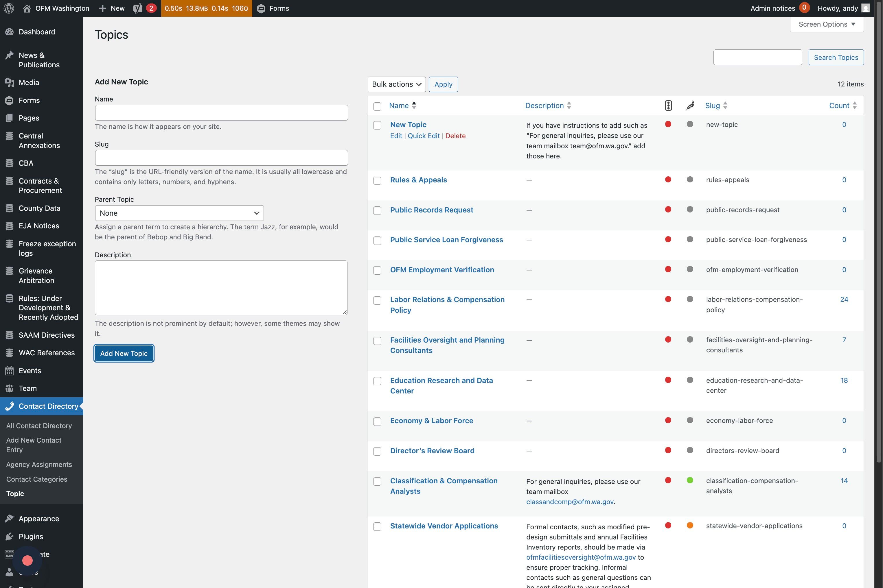883x588 pixels.
Task: Expand the Parent Topic dropdown
Action: click(179, 213)
